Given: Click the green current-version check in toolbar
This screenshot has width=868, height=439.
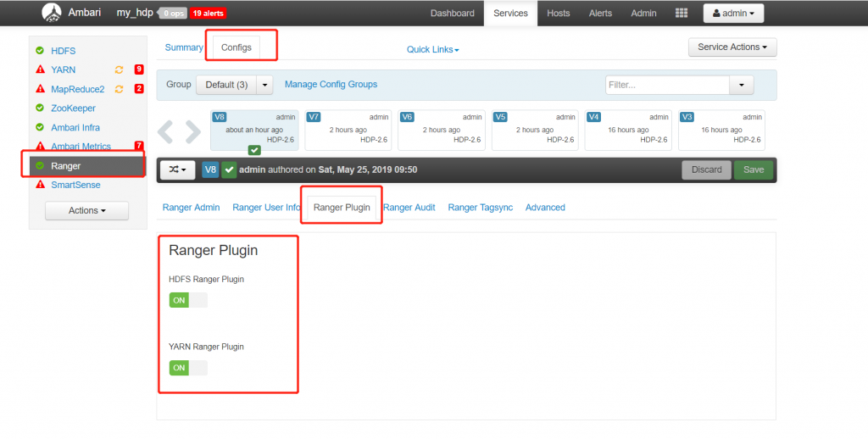Looking at the screenshot, I should pyautogui.click(x=229, y=170).
